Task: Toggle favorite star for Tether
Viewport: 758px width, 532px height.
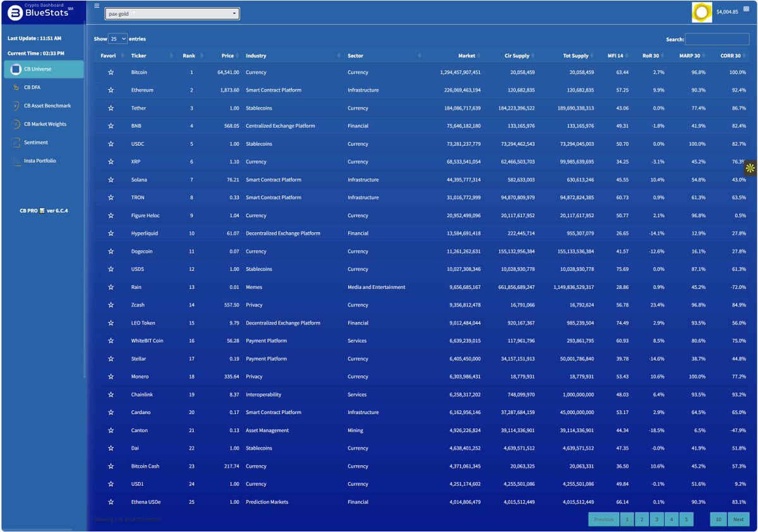Action: click(111, 108)
